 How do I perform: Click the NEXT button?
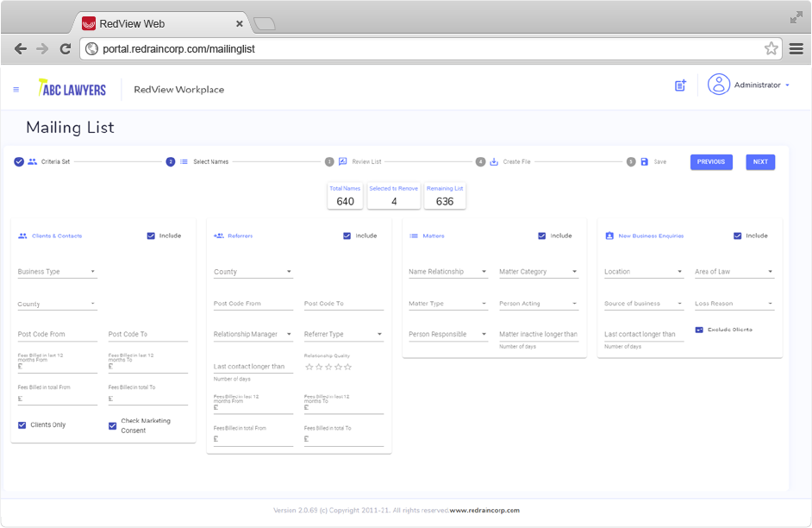[760, 161]
